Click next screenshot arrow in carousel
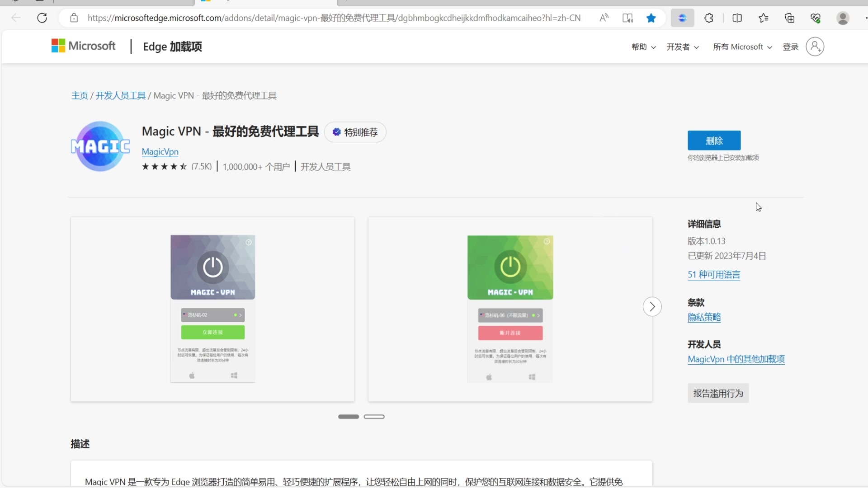The height and width of the screenshot is (488, 868). click(652, 307)
